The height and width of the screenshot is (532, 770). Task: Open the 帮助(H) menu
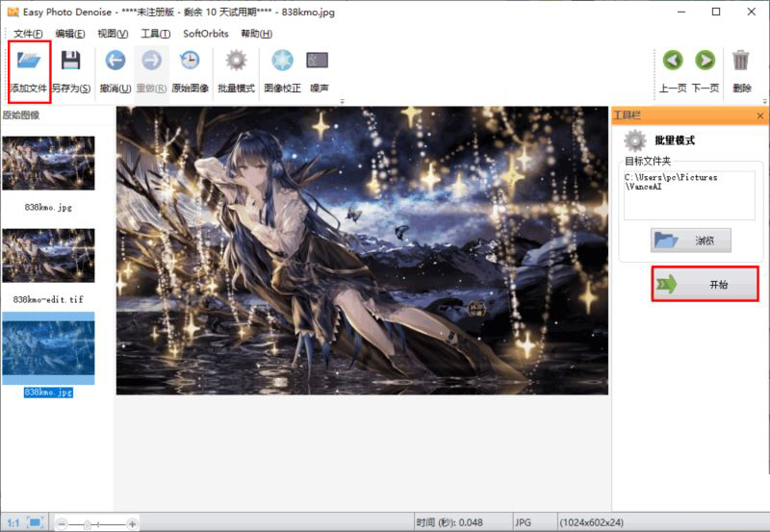pyautogui.click(x=256, y=34)
